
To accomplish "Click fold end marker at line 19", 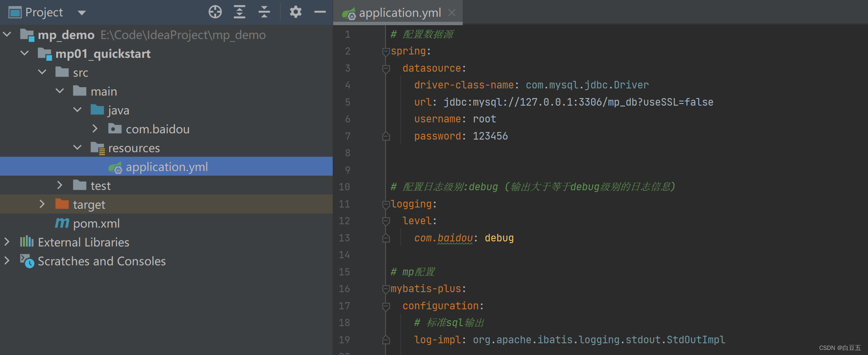I will coord(386,340).
